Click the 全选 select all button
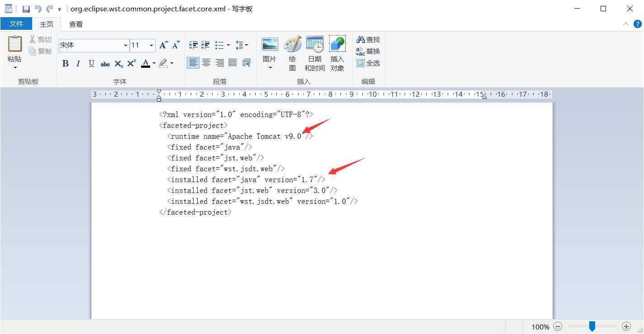Screen dimensions: 644x334 point(368,63)
